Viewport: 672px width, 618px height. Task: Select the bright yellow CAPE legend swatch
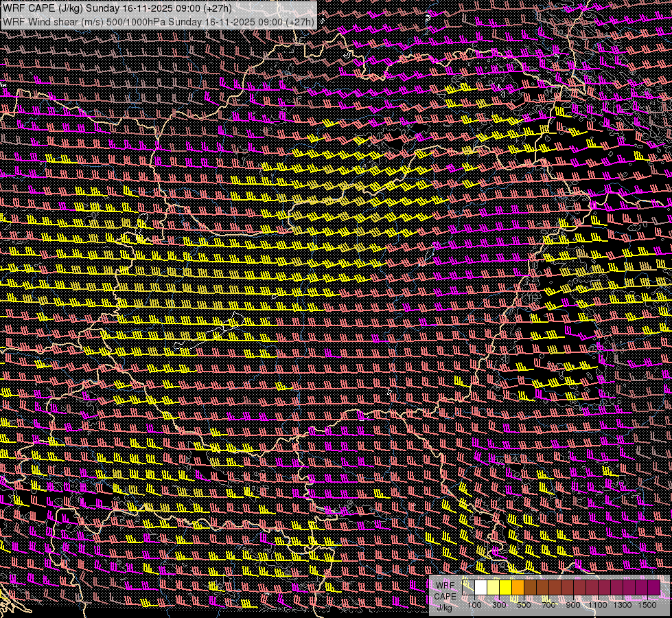pos(506,588)
